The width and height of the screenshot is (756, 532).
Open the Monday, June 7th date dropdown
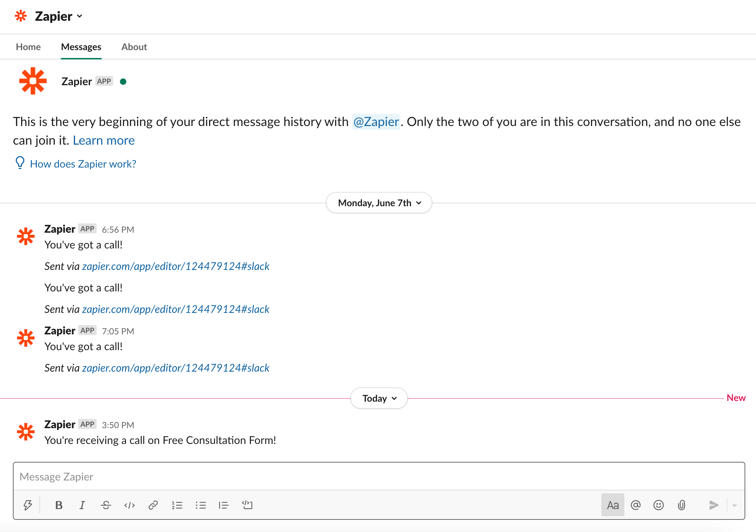[379, 203]
